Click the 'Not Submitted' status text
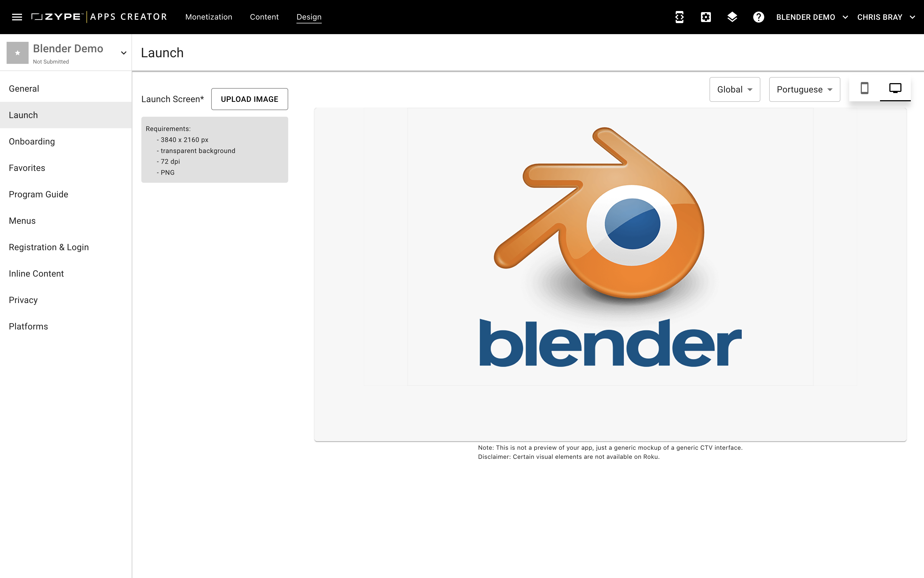924x578 pixels. point(51,62)
